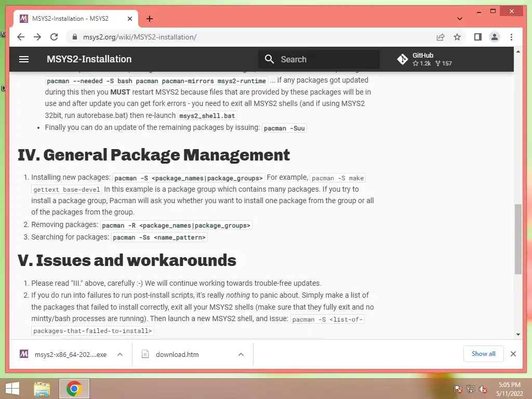Go forward to the next page
532x399 pixels.
click(37, 37)
